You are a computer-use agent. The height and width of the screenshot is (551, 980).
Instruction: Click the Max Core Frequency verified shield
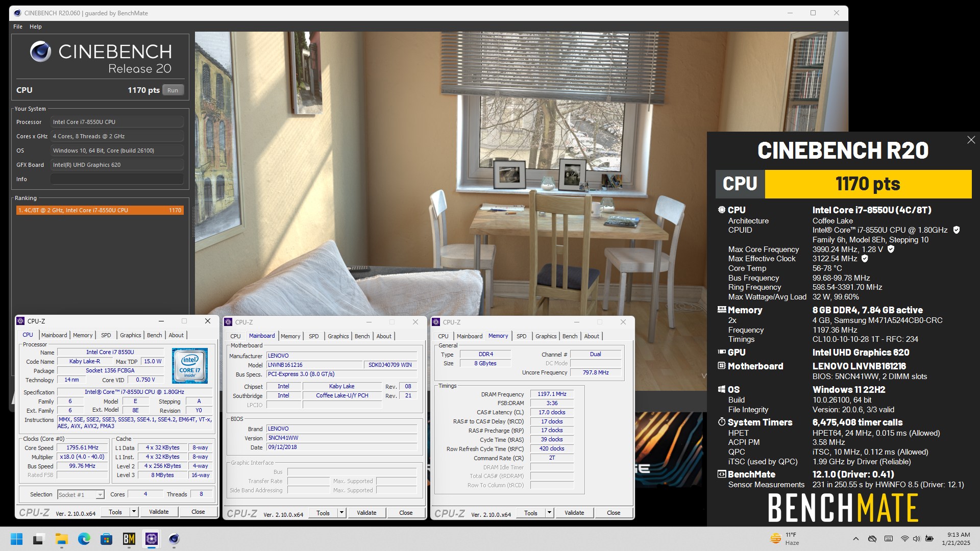(x=891, y=249)
